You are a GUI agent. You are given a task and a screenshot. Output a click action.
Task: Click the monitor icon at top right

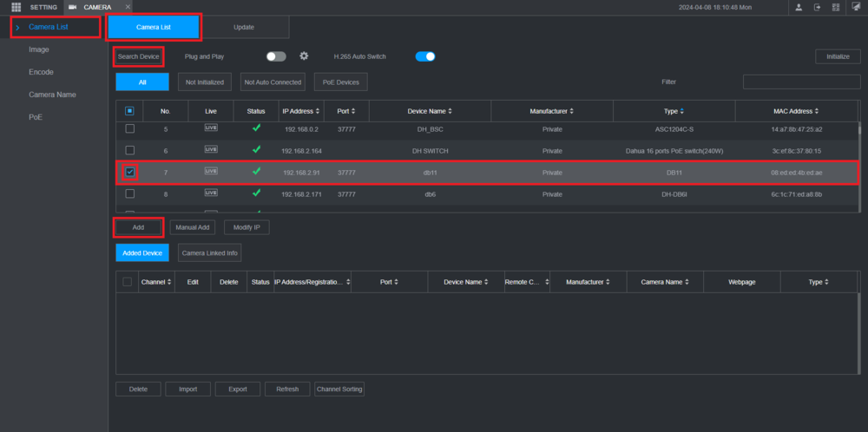(x=856, y=7)
